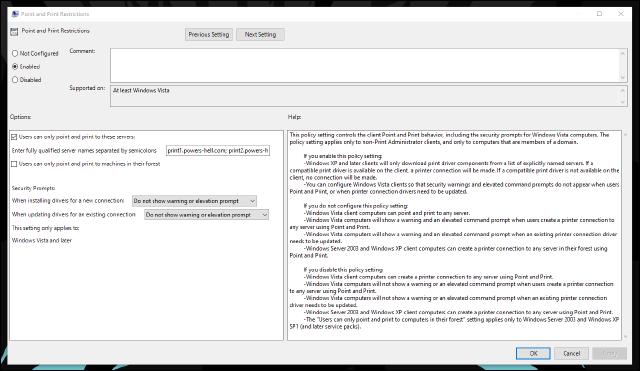Toggle 'Users can only point and print to these servers'

coord(14,137)
